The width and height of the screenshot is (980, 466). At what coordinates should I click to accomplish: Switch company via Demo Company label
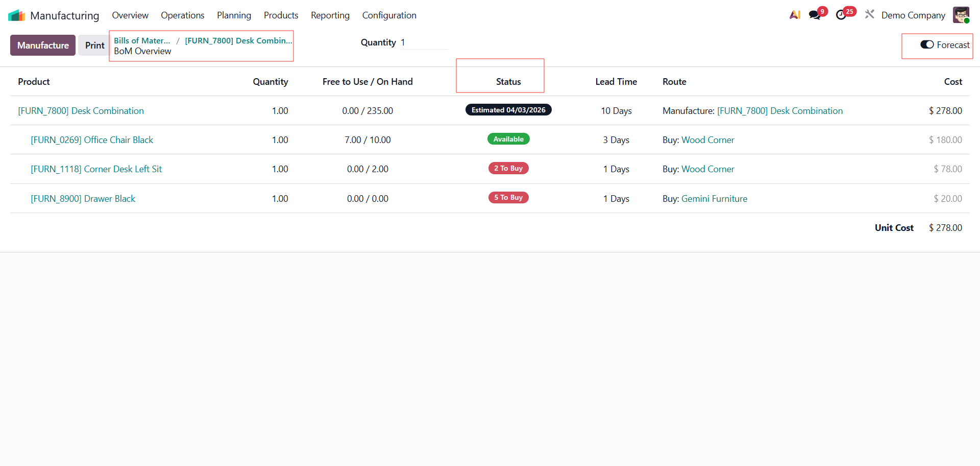(x=913, y=15)
